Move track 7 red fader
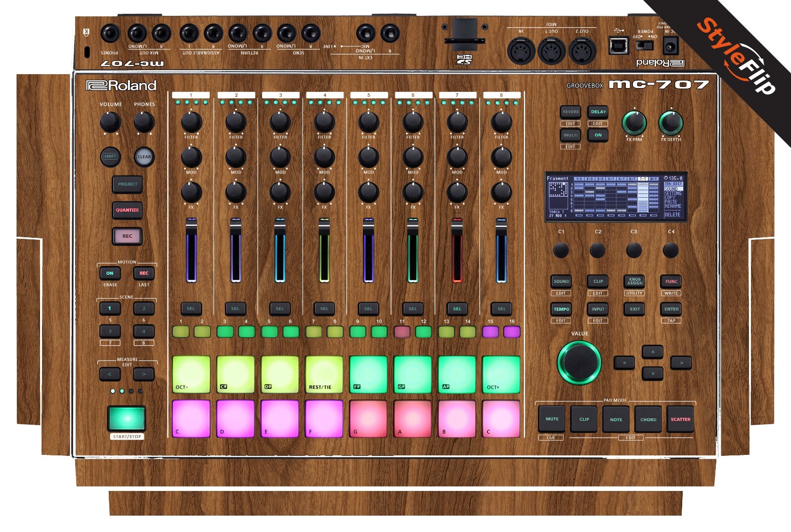This screenshot has width=791, height=532. [x=457, y=226]
